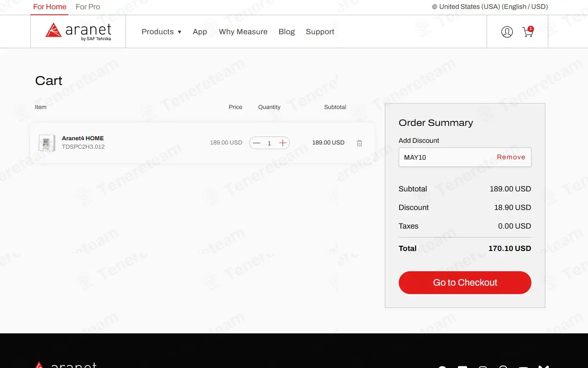Open the Aranet4 HOME product link
This screenshot has height=368, width=588.
(x=83, y=138)
